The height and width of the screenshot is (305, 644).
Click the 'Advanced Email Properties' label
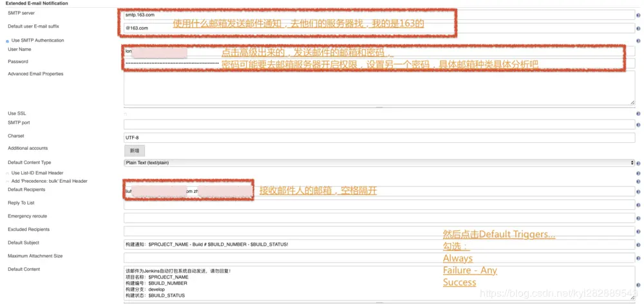35,74
